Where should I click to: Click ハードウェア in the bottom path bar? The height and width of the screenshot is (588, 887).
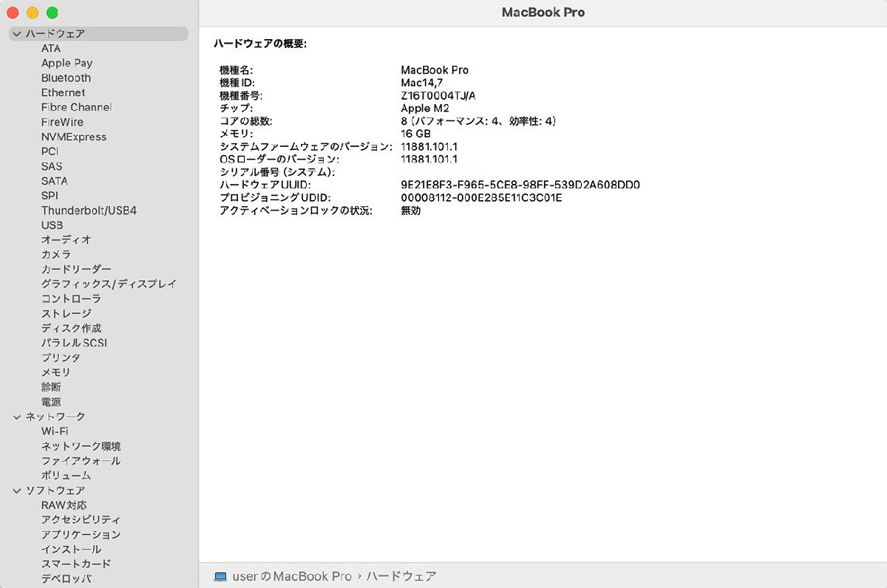[x=401, y=576]
